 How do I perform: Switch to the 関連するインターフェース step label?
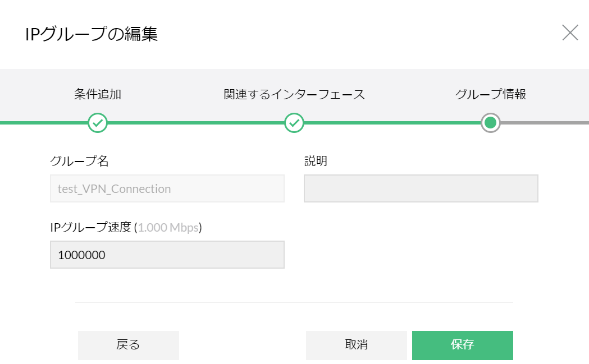click(294, 94)
